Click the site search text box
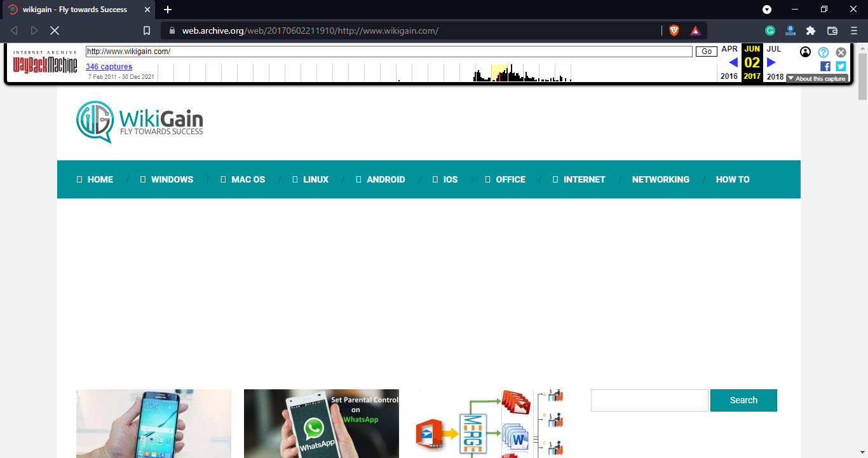Image resolution: width=868 pixels, height=458 pixels. [649, 400]
